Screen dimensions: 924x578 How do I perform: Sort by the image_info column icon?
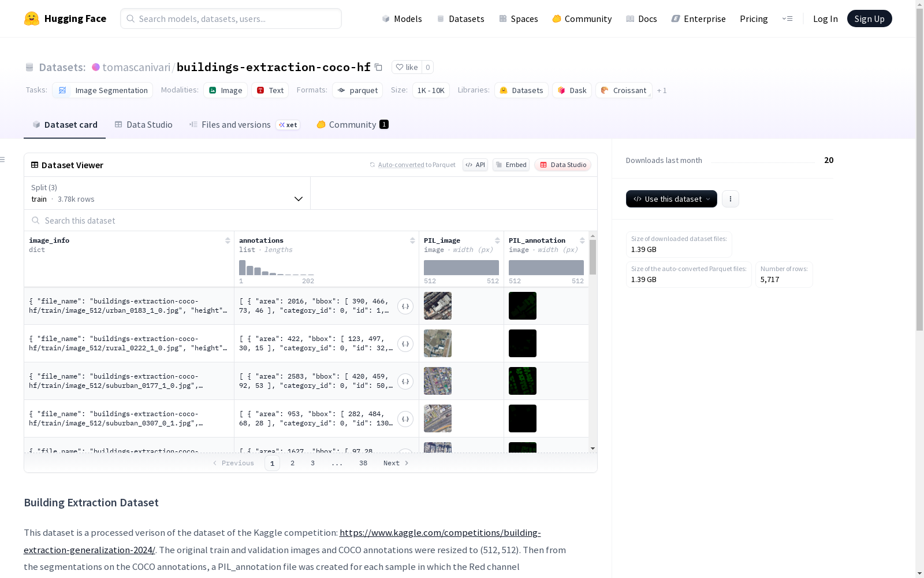click(x=228, y=240)
